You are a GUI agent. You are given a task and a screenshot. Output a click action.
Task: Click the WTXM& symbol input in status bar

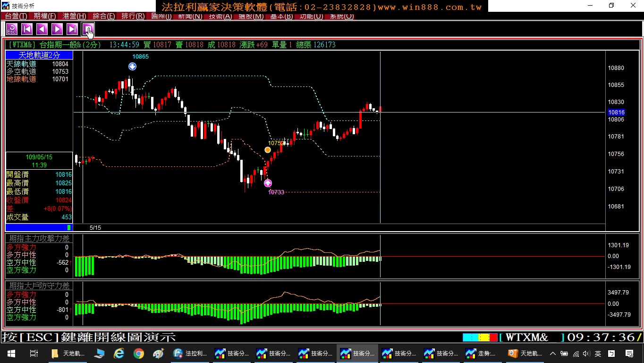[532, 337]
